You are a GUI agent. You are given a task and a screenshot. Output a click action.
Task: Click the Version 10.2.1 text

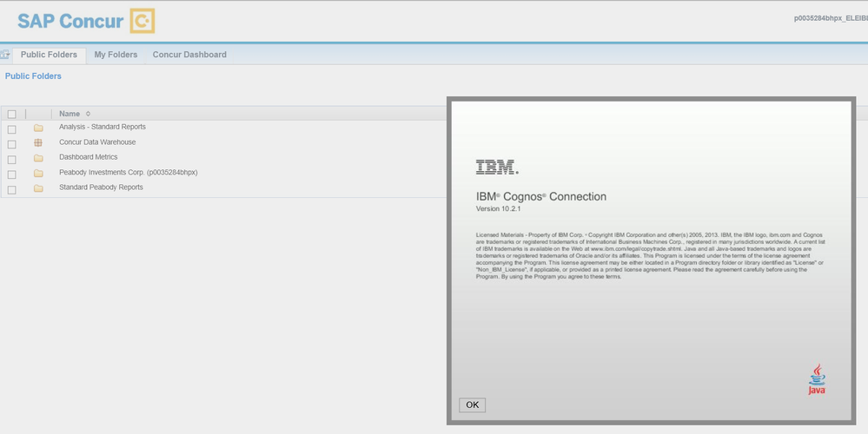coord(498,209)
